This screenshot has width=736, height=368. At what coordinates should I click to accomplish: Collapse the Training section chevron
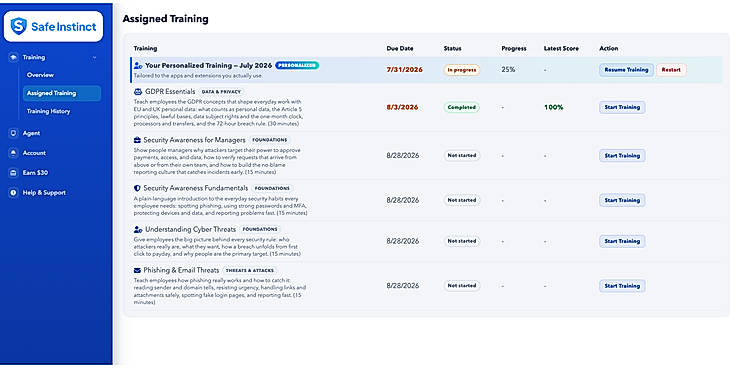(x=94, y=57)
